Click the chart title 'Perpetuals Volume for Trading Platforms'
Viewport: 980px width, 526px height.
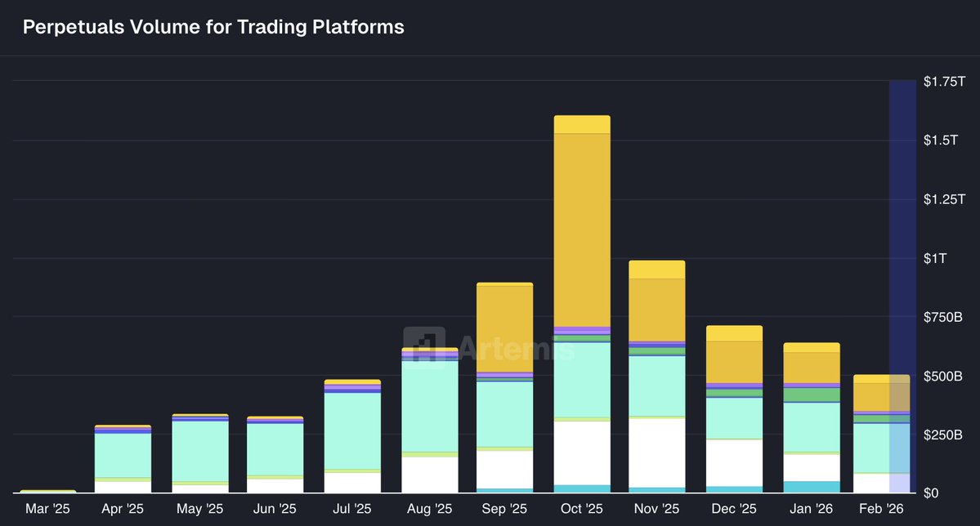213,27
